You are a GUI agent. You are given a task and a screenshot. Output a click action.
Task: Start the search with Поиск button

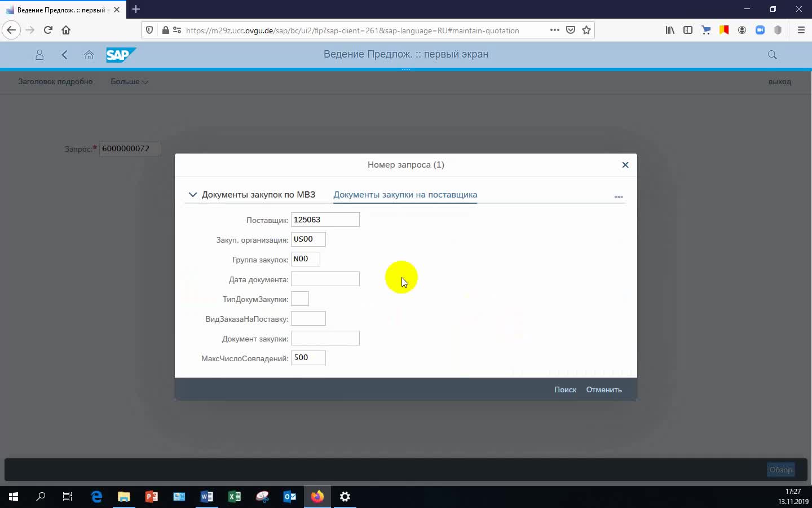click(565, 389)
